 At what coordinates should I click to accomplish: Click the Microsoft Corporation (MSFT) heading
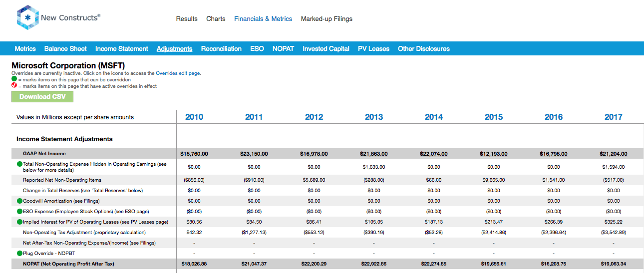[68, 65]
